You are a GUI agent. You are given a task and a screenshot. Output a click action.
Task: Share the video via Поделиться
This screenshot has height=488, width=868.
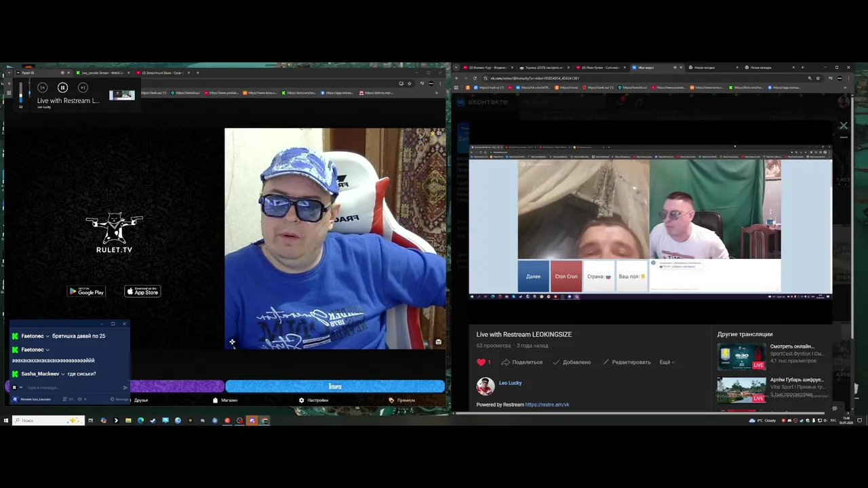(521, 362)
